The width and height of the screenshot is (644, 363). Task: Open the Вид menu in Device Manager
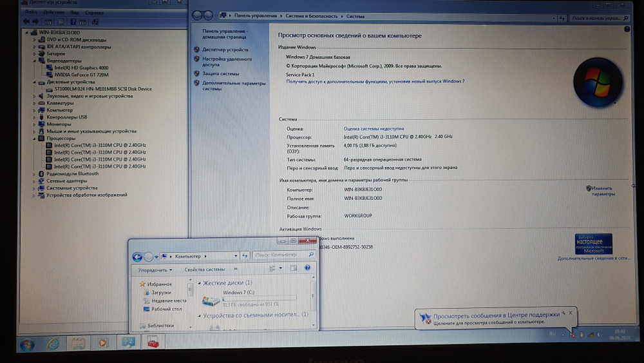tap(74, 12)
